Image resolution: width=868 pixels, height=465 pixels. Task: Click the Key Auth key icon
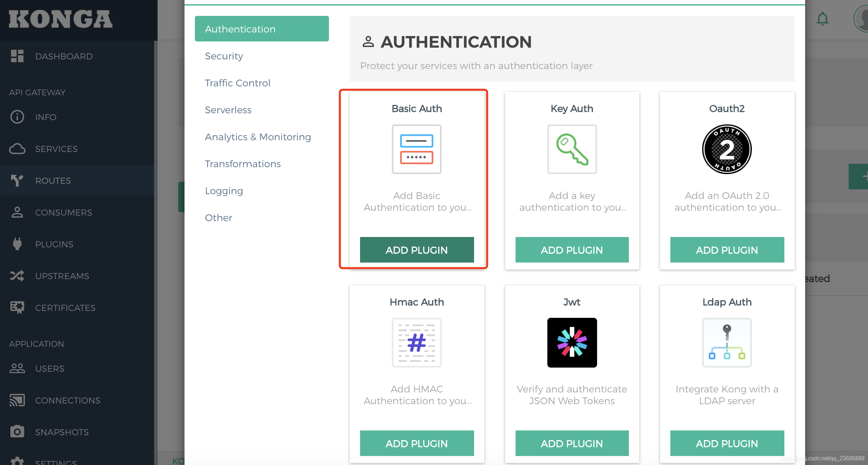572,149
